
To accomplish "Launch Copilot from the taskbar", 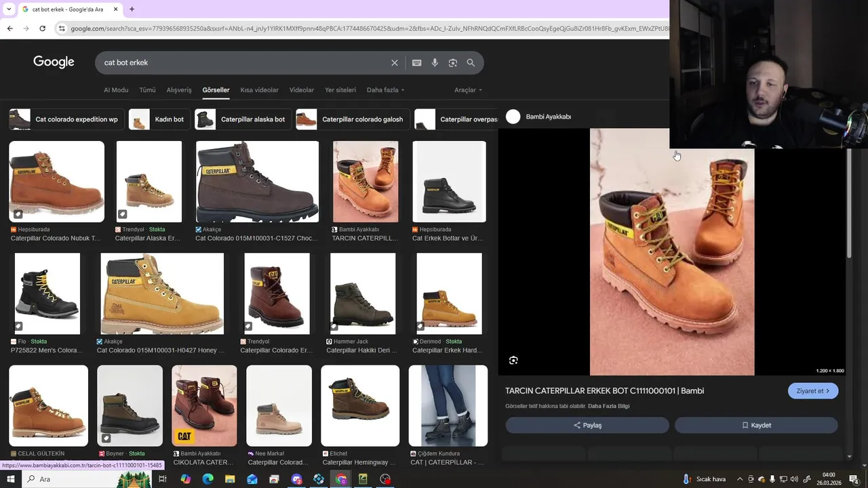I will point(185,479).
